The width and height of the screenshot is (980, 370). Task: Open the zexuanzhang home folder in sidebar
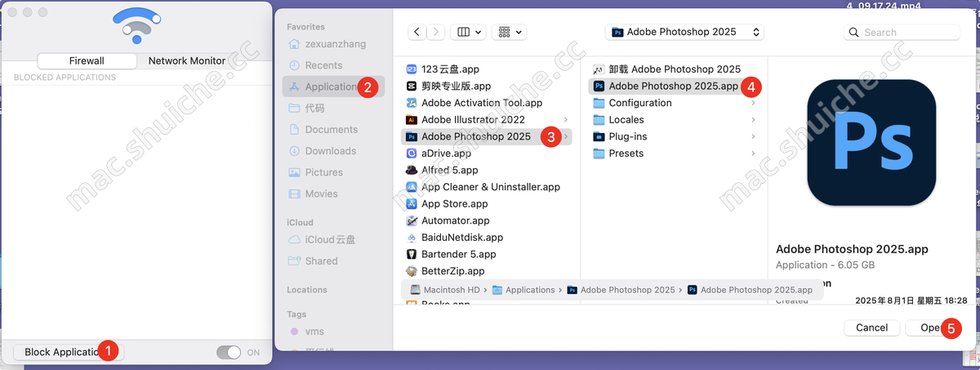333,44
